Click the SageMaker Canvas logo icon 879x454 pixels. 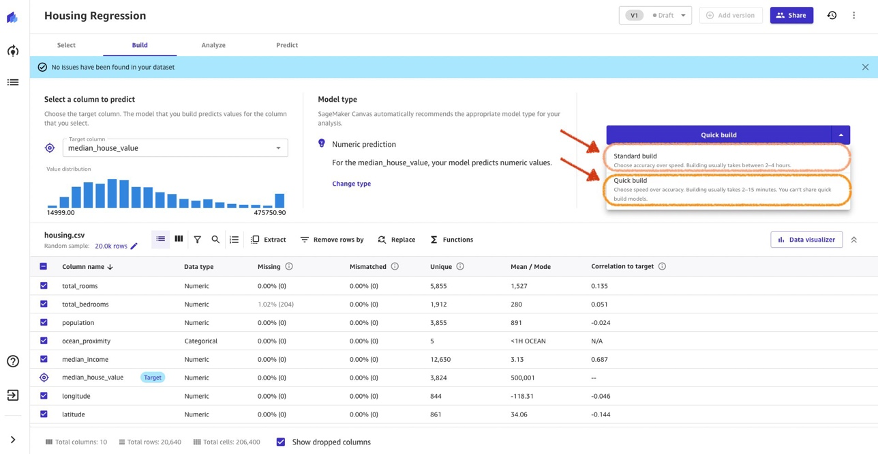pos(12,17)
